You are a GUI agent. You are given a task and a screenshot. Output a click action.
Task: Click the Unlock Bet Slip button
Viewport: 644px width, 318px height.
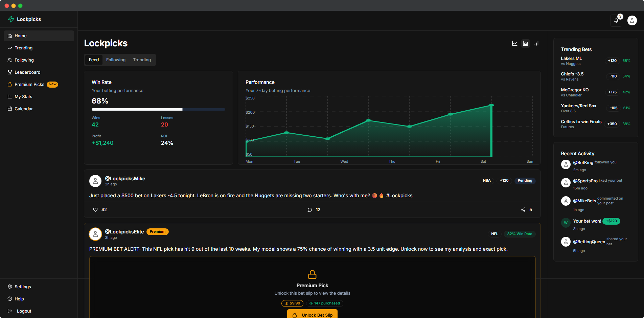pos(312,315)
